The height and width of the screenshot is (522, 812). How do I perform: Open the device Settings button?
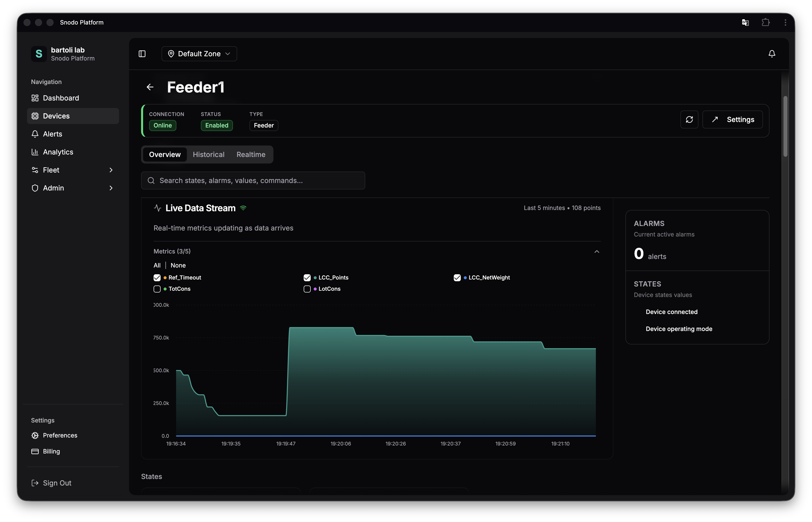click(x=733, y=119)
